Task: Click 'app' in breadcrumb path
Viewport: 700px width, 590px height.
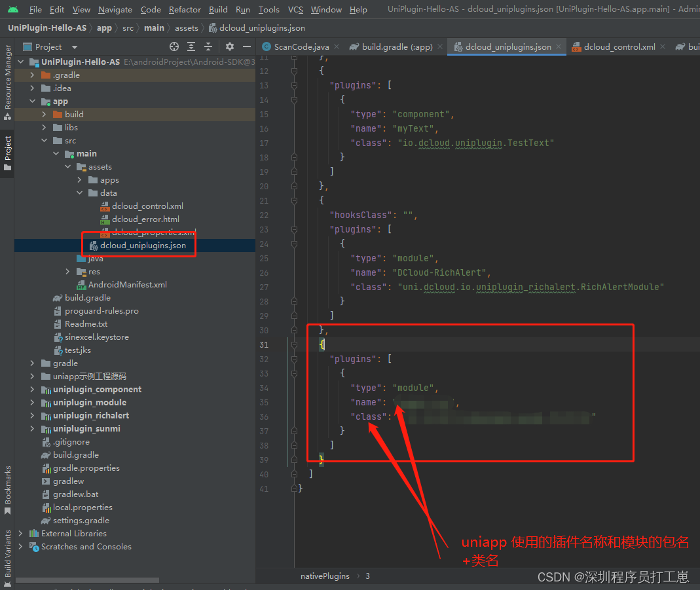Action: (104, 28)
